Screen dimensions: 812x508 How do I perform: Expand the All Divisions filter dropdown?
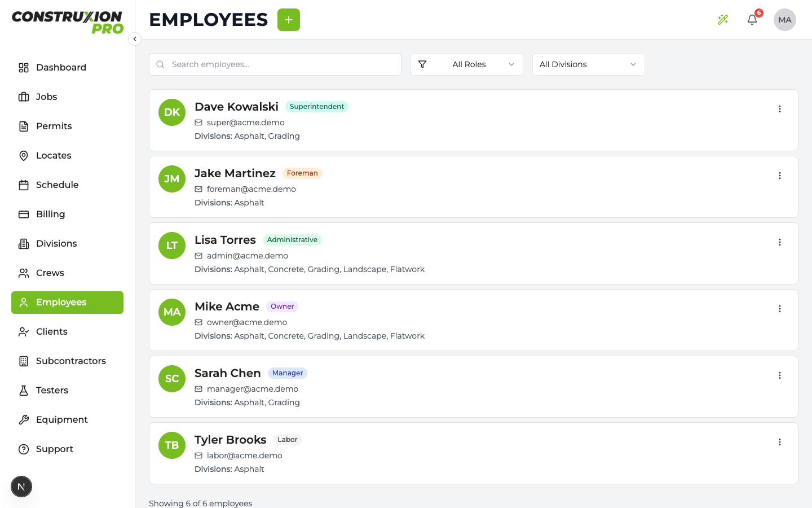click(589, 64)
